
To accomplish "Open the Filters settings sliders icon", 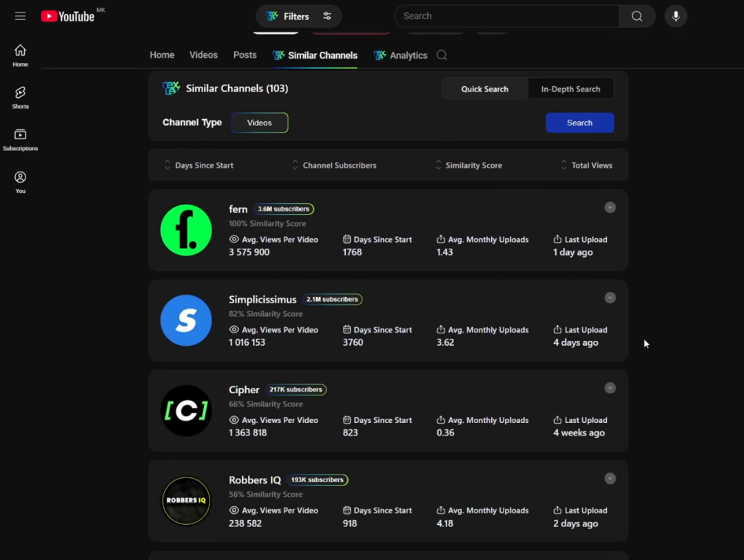I will pos(327,16).
